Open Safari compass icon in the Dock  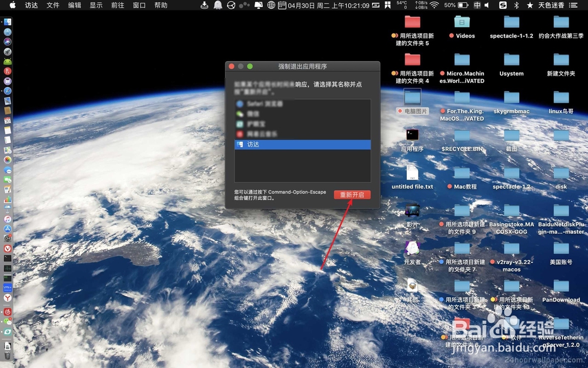tap(8, 91)
